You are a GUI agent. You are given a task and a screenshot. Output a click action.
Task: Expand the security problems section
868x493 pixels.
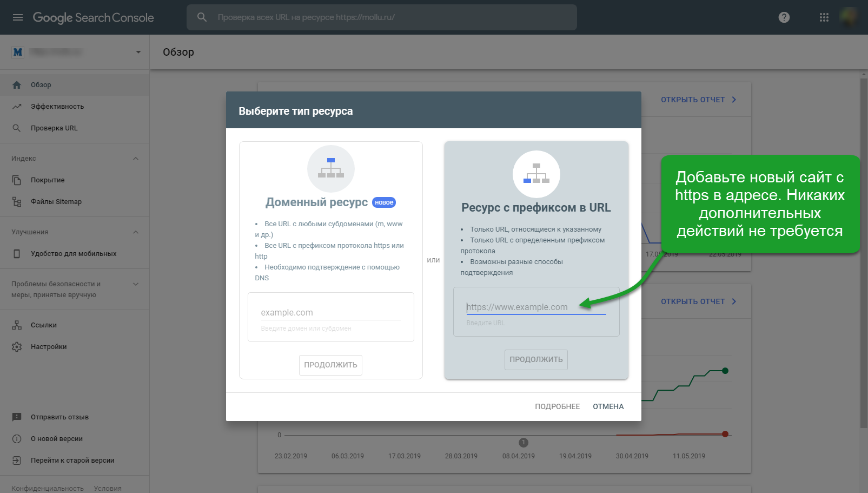tap(136, 284)
